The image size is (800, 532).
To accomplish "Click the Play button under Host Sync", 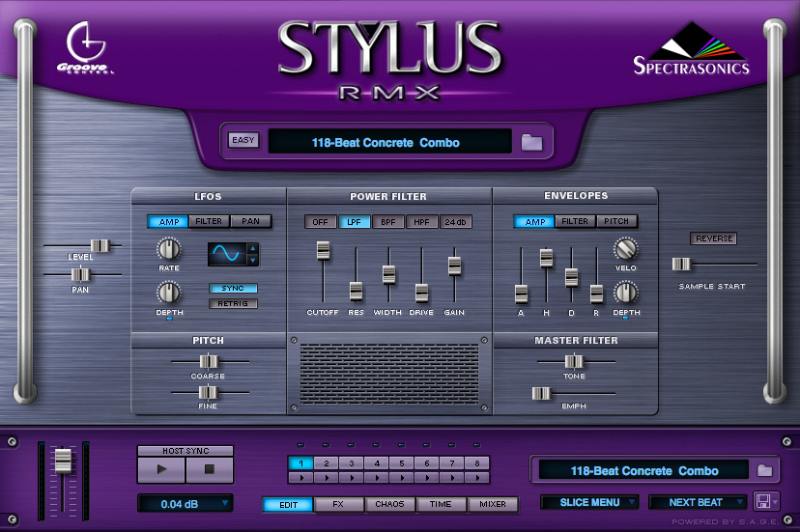I will point(160,471).
